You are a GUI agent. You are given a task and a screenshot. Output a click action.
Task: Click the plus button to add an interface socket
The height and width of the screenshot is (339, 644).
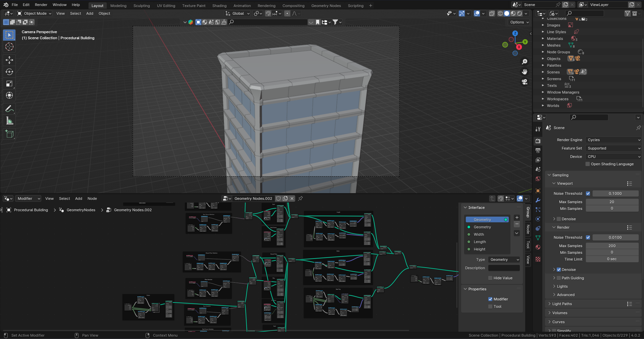click(x=517, y=217)
